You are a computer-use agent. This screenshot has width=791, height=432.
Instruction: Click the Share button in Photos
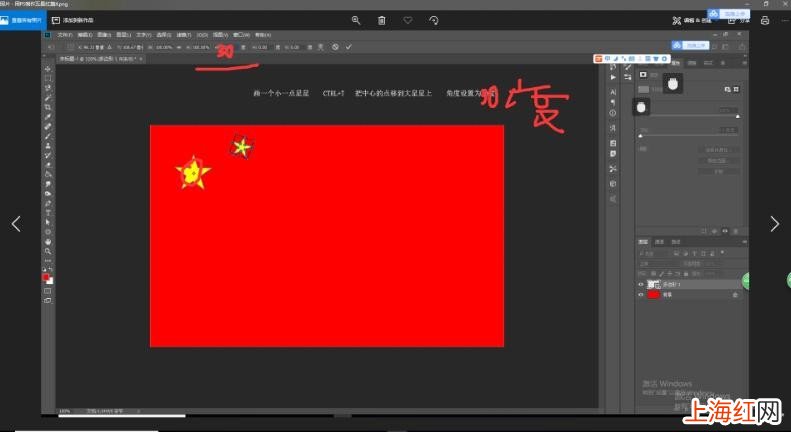739,20
